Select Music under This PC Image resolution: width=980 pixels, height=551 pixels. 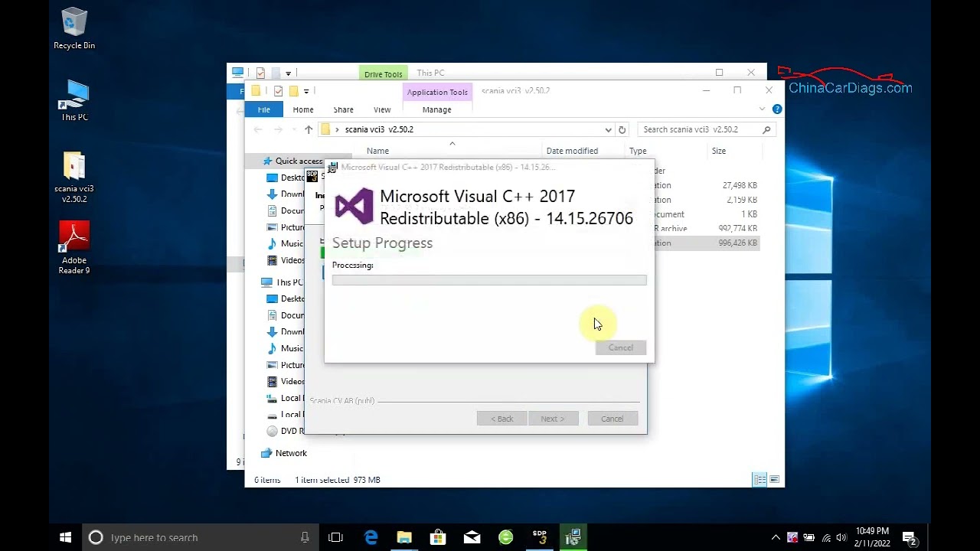pyautogui.click(x=292, y=348)
